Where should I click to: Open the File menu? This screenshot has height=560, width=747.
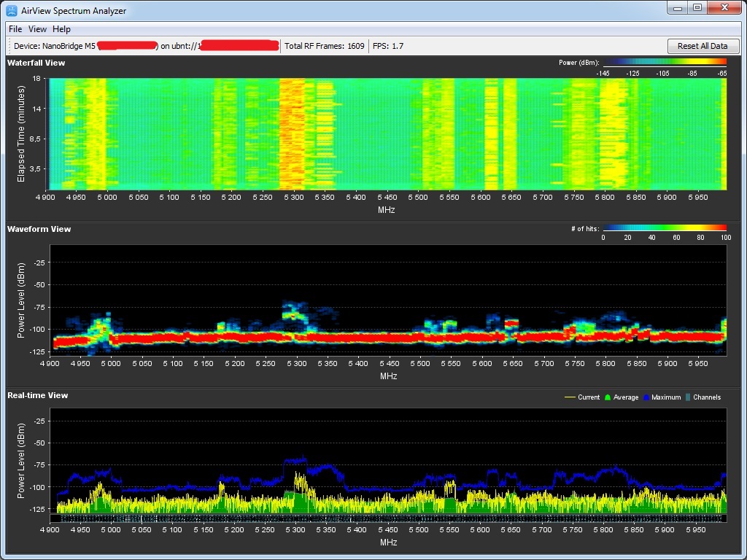click(x=15, y=29)
